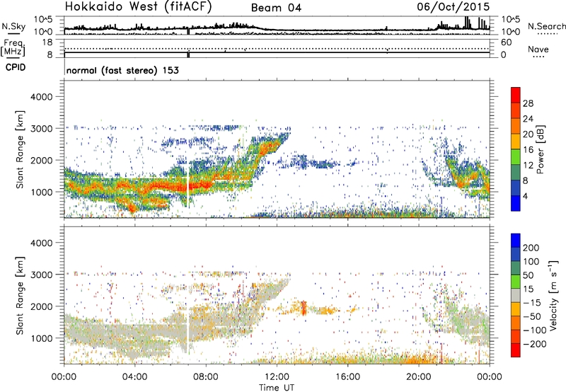The image size is (566, 392).
Task: Pick the red bottom segment of Velocity colorbar
Action: tap(516, 350)
